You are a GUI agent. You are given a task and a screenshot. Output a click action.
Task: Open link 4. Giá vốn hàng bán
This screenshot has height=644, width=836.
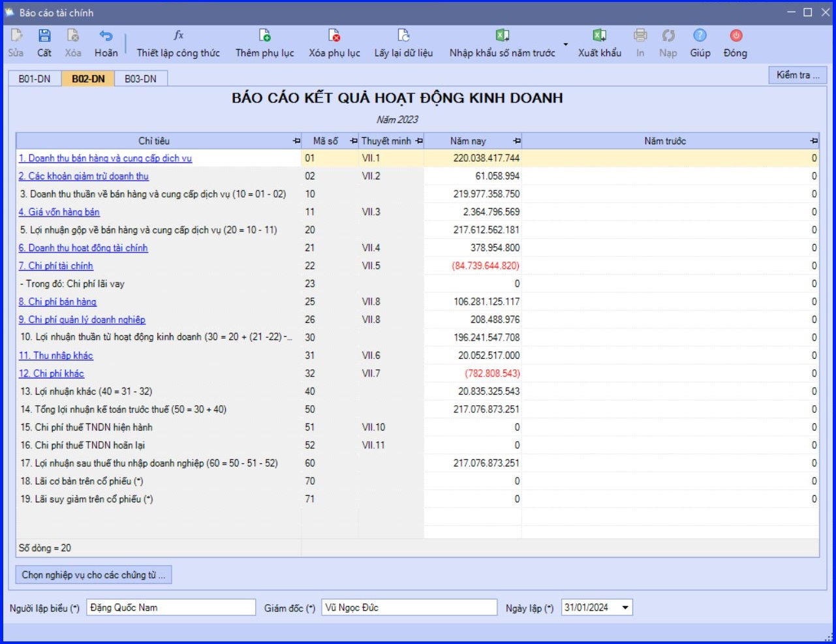coord(59,212)
